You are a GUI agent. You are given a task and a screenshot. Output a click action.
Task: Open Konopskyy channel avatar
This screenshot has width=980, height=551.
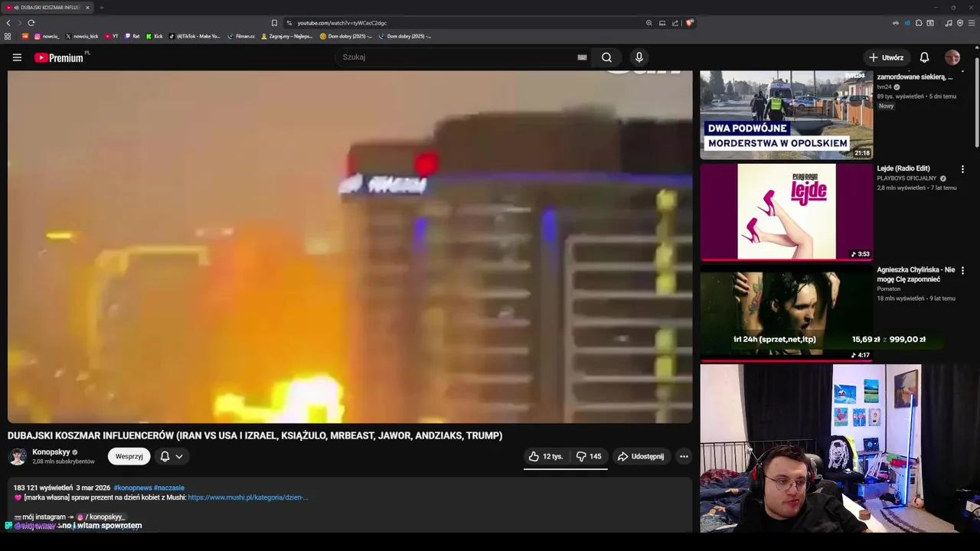[x=18, y=457]
